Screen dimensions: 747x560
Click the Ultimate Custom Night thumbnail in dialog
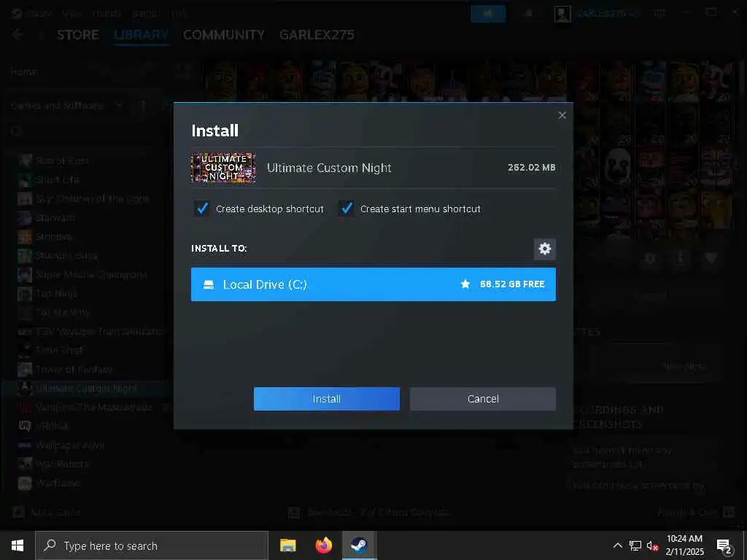click(x=223, y=168)
